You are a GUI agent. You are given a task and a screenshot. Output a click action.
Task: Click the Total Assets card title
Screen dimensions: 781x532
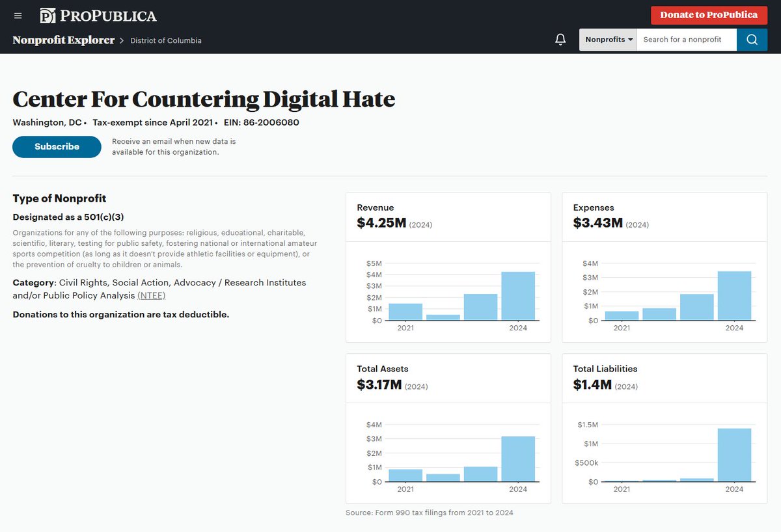pos(383,369)
